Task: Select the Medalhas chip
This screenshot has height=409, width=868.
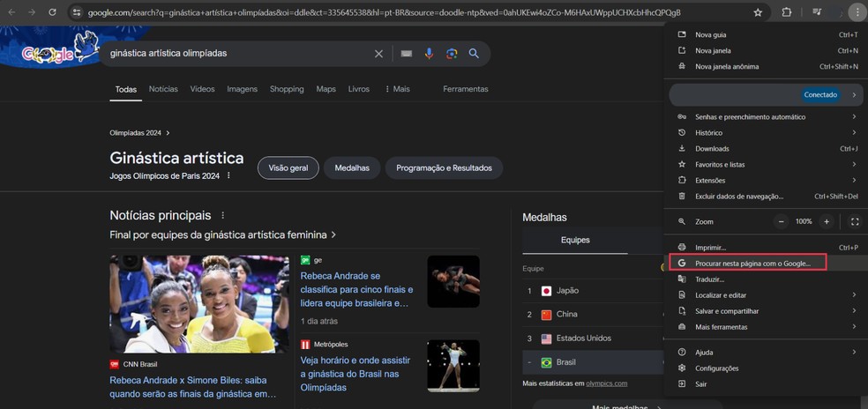Action: pos(352,168)
